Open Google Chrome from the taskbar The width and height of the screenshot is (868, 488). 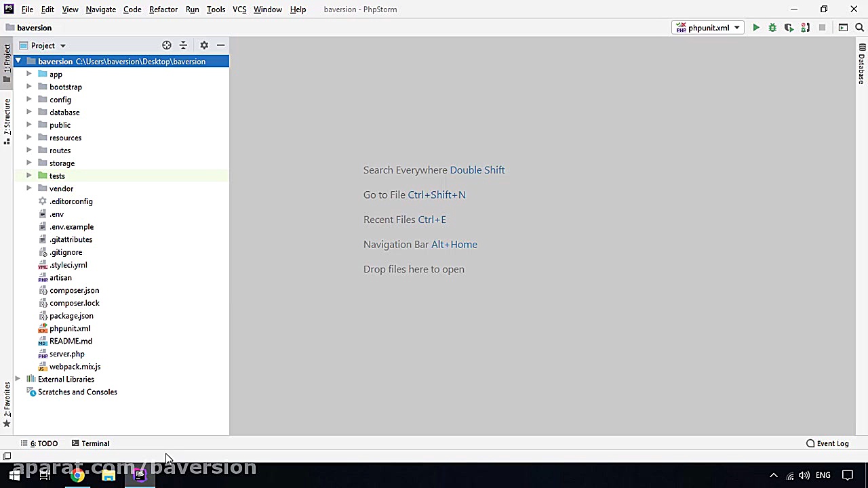click(x=77, y=476)
